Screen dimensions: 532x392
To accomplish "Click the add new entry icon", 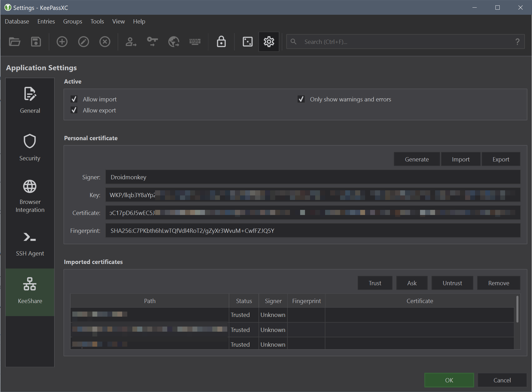I will click(x=62, y=42).
